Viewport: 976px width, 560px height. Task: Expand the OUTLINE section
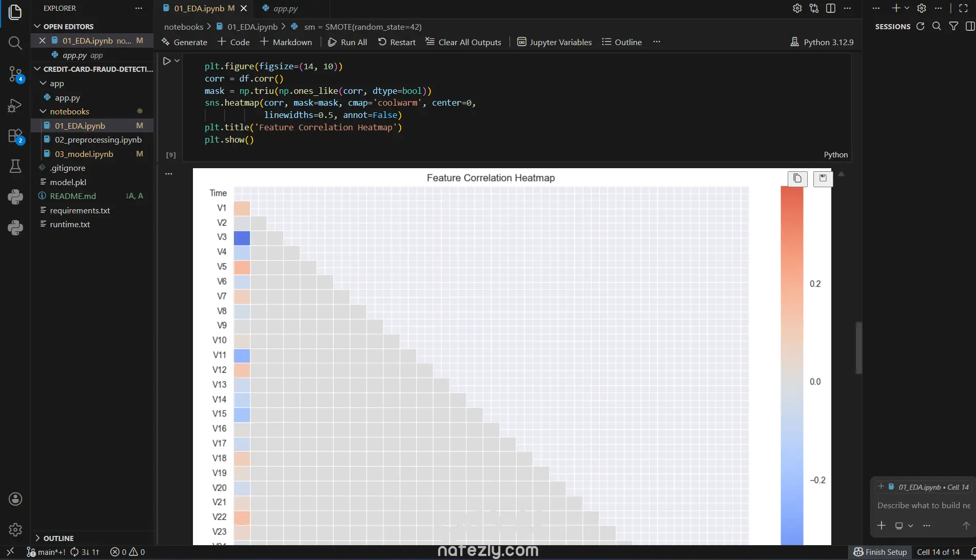pos(37,538)
